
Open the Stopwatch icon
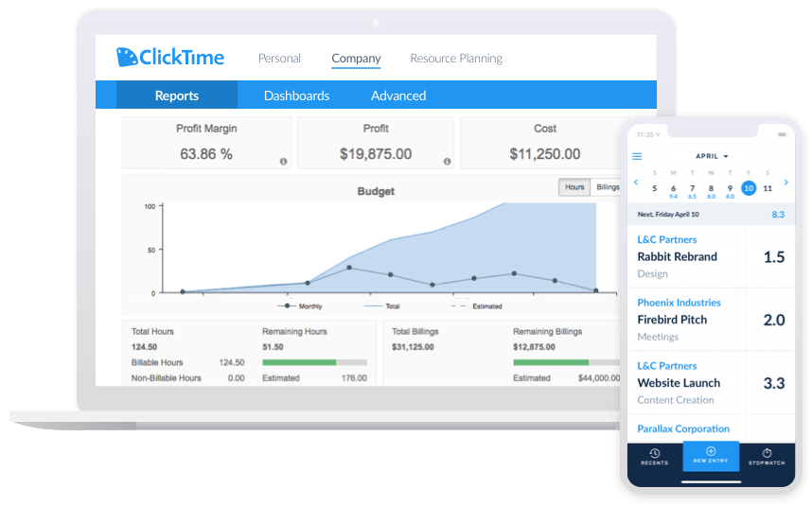767,453
